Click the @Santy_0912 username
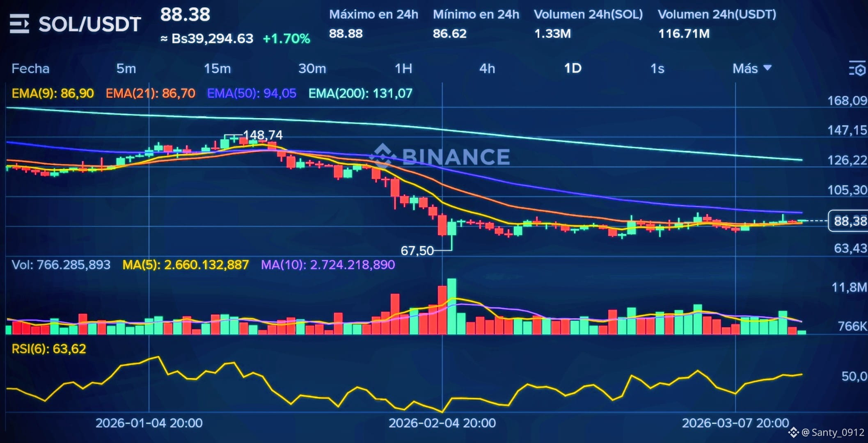 tap(833, 433)
